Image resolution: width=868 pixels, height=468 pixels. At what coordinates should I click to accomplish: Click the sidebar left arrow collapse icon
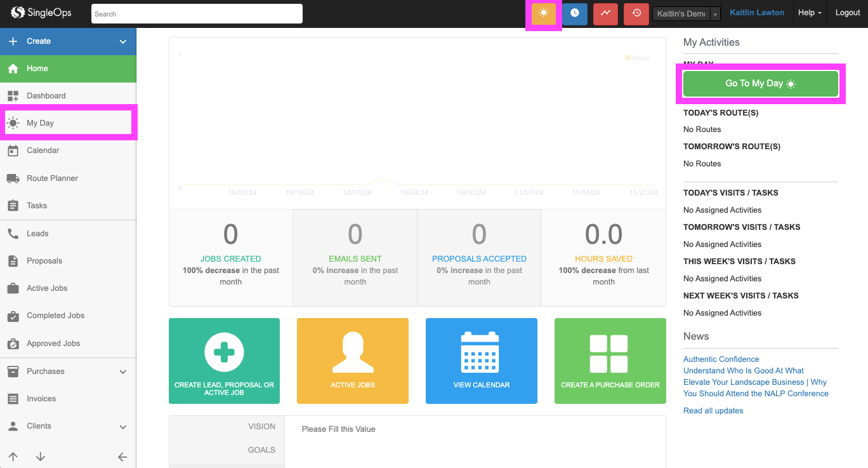click(x=122, y=457)
